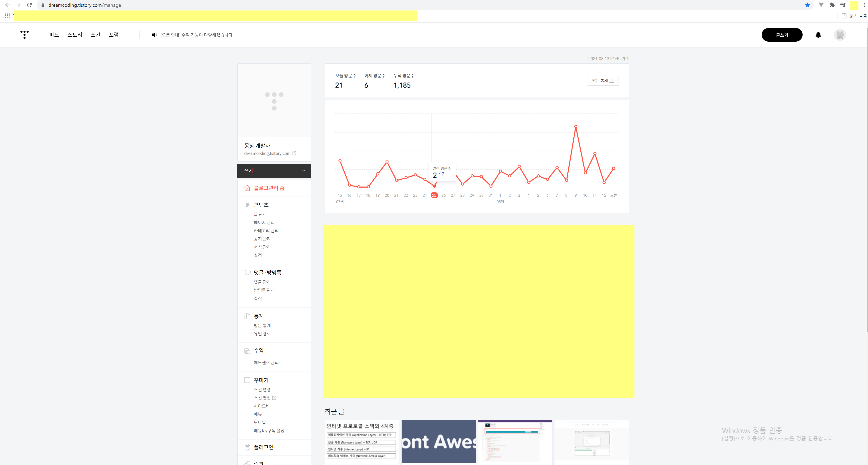Expand the 쓰기 dropdown arrow

(x=303, y=171)
